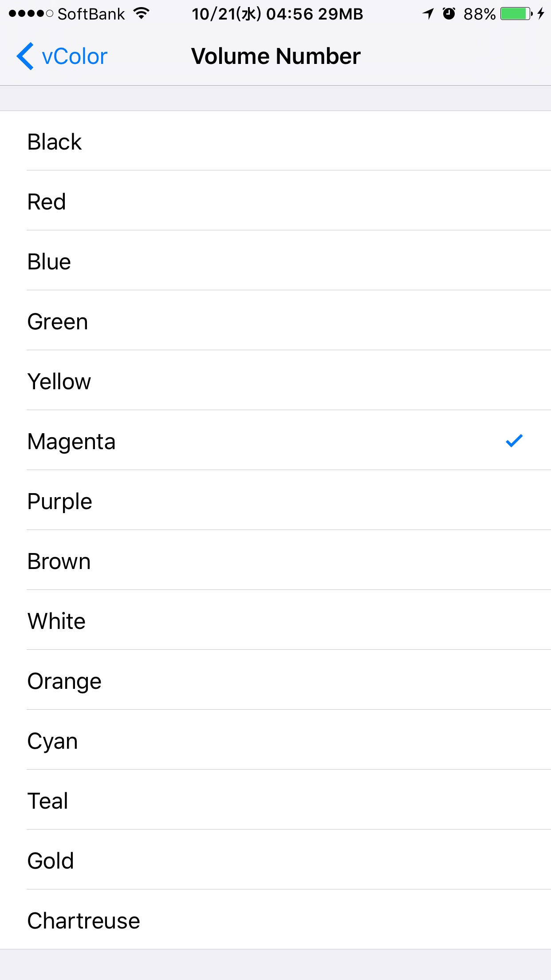Tap the Wi-Fi status icon
Viewport: 551px width, 980px height.
142,14
